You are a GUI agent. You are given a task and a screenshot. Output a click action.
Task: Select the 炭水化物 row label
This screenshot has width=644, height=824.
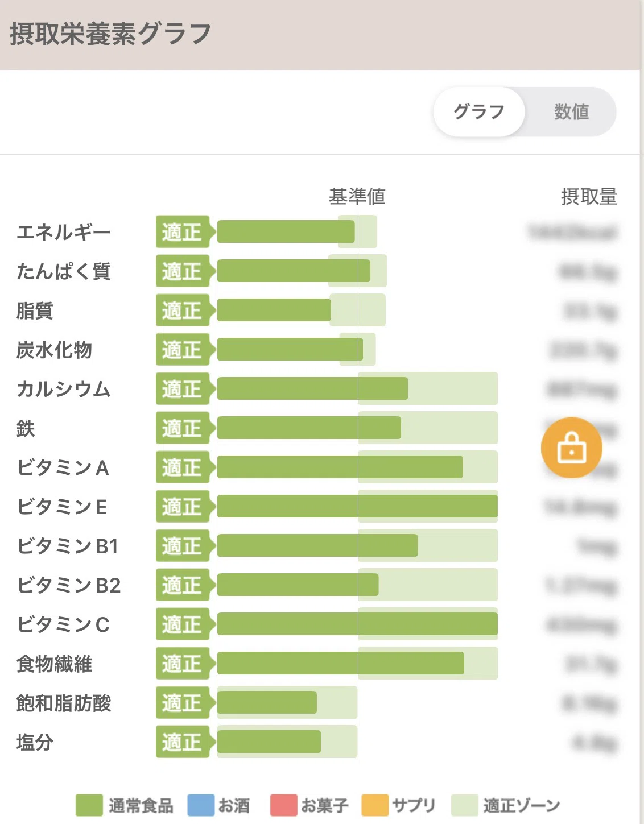click(54, 350)
